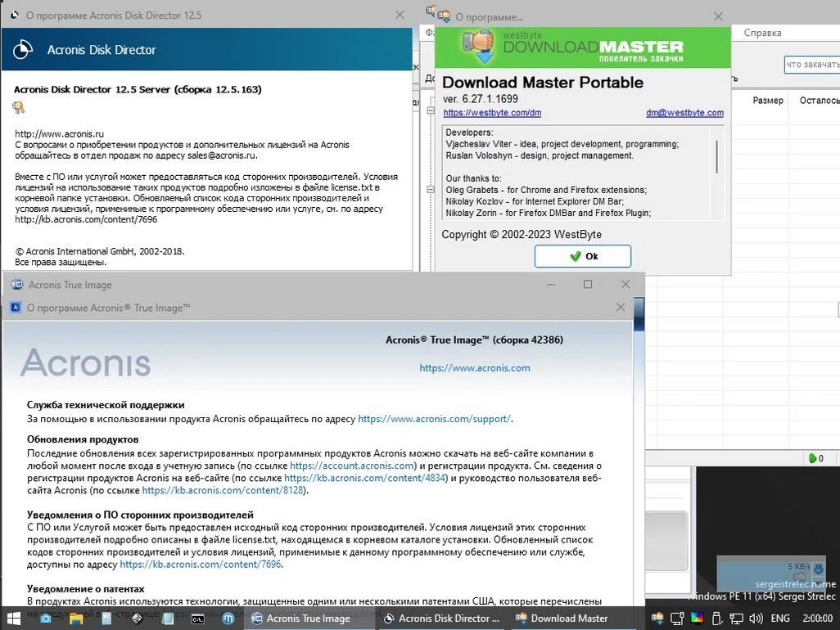
Task: Collapse the first tree node in Download Master
Action: 431,110
